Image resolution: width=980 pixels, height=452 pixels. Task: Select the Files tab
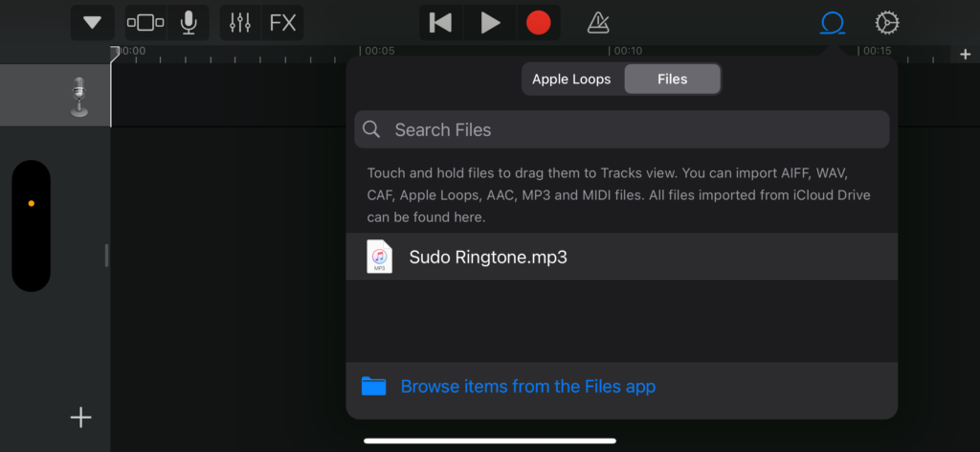673,79
